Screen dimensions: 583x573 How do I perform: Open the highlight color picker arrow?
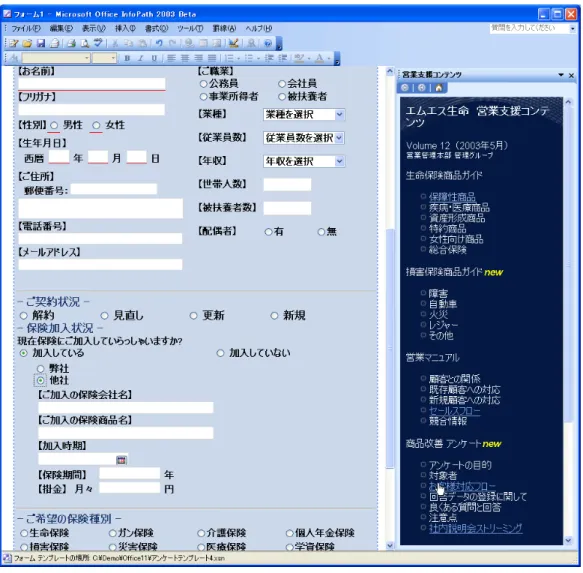[x=309, y=58]
